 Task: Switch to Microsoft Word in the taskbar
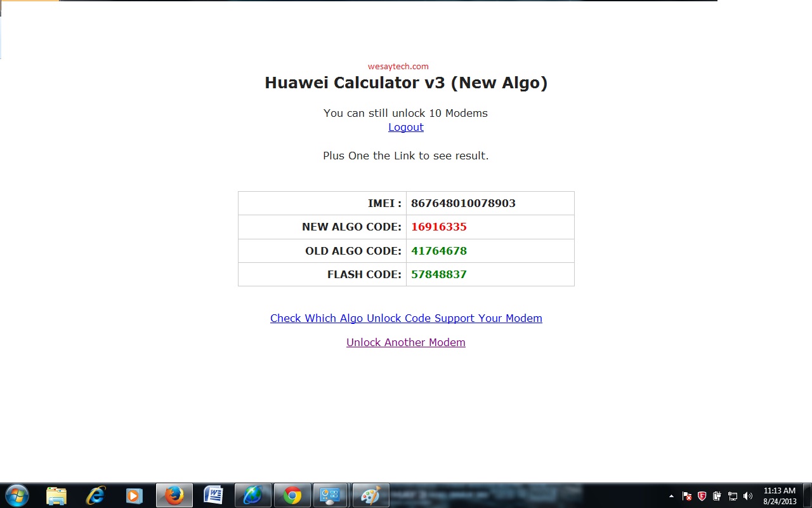[x=214, y=495]
